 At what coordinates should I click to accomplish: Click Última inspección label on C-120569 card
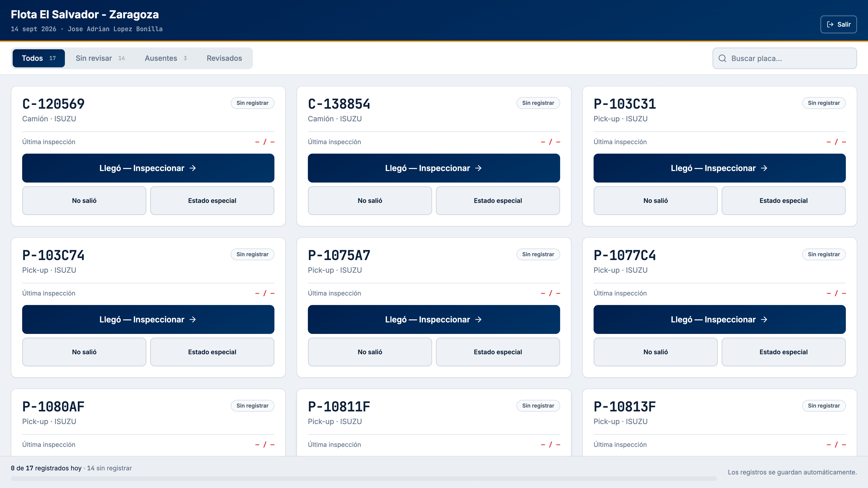(x=49, y=142)
